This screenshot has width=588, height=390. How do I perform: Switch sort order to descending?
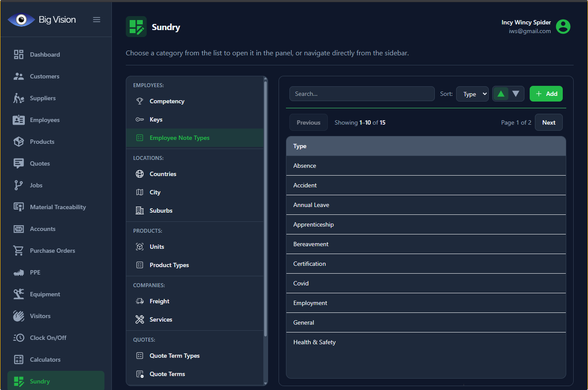coord(516,94)
